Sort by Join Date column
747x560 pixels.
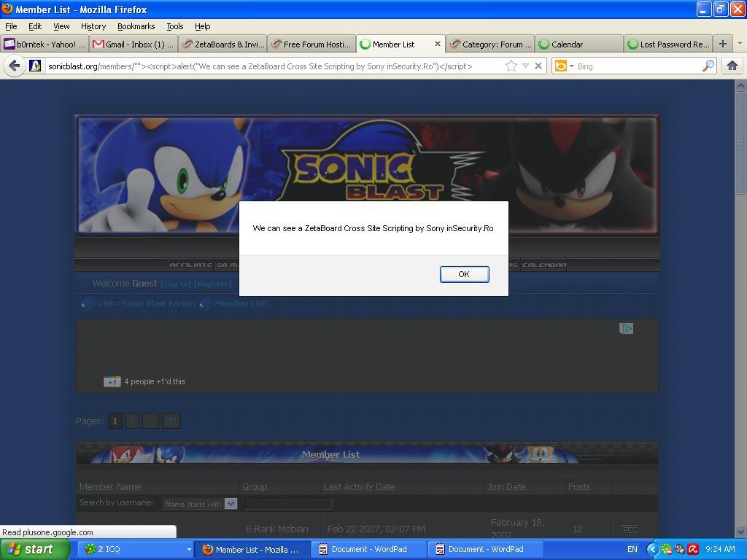506,486
